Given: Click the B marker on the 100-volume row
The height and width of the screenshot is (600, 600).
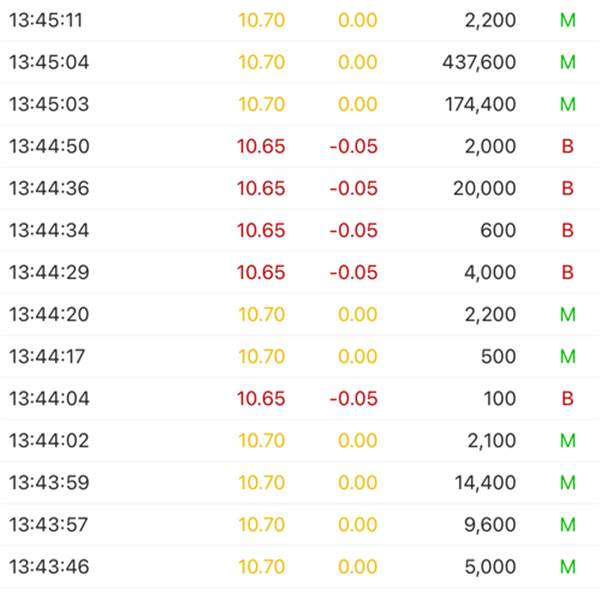Looking at the screenshot, I should pyautogui.click(x=567, y=399).
